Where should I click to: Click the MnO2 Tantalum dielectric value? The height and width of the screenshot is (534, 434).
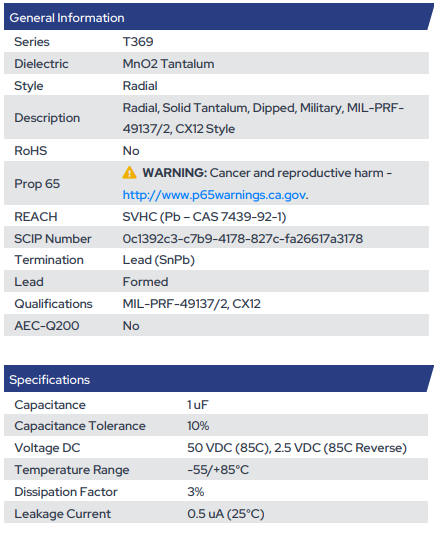[x=169, y=64]
